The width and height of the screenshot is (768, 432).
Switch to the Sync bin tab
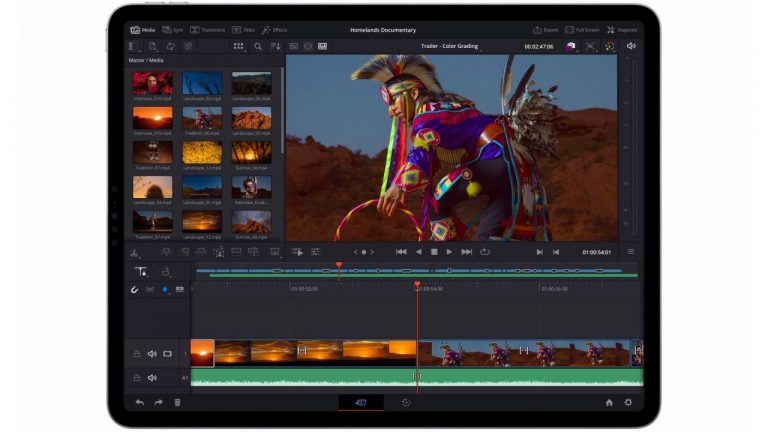[x=172, y=30]
